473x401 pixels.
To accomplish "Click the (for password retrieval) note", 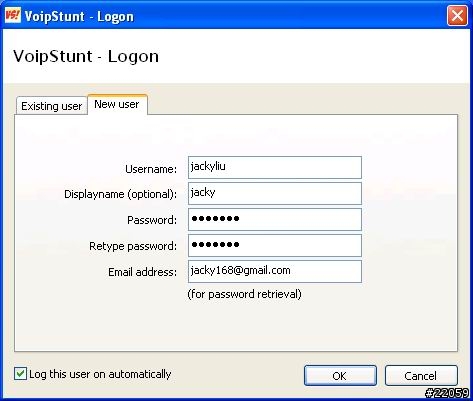I will click(244, 294).
